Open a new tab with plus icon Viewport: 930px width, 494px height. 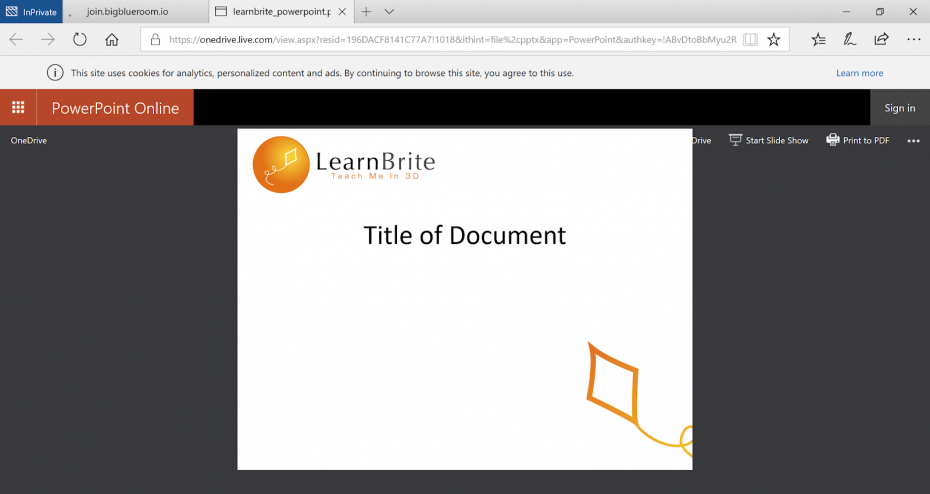[367, 11]
